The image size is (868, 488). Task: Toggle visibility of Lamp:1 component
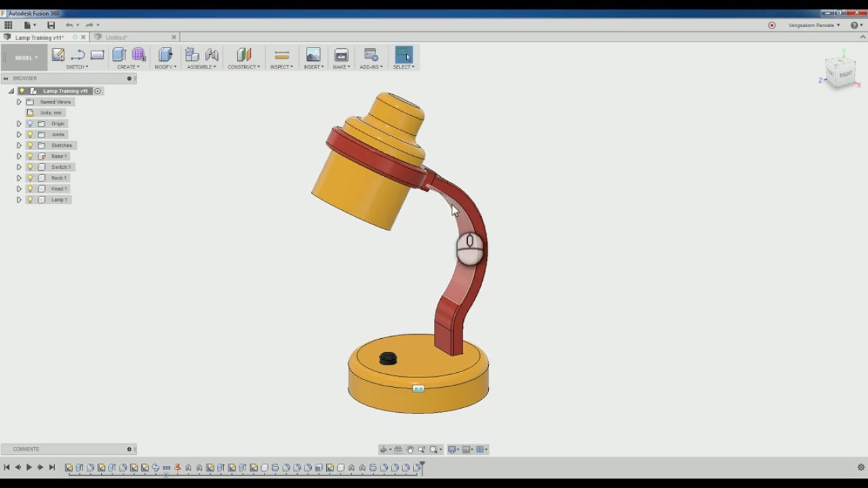click(30, 199)
